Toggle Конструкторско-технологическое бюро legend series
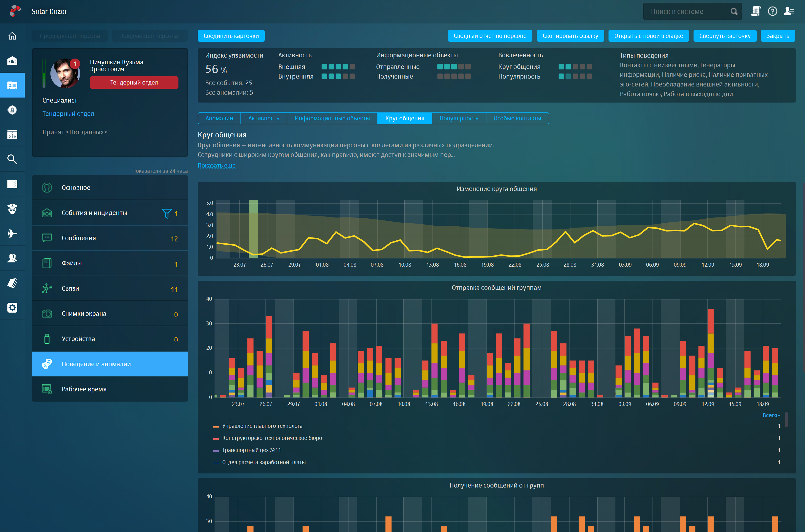 pyautogui.click(x=272, y=438)
